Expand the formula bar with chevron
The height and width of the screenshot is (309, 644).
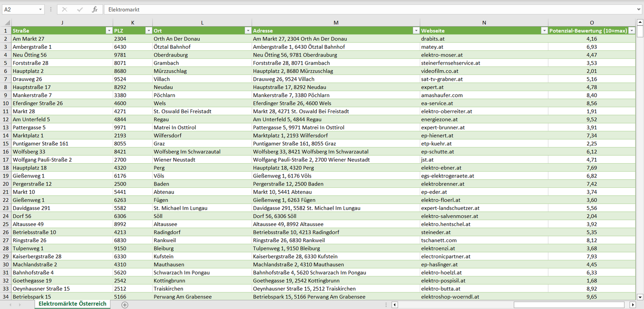click(639, 9)
